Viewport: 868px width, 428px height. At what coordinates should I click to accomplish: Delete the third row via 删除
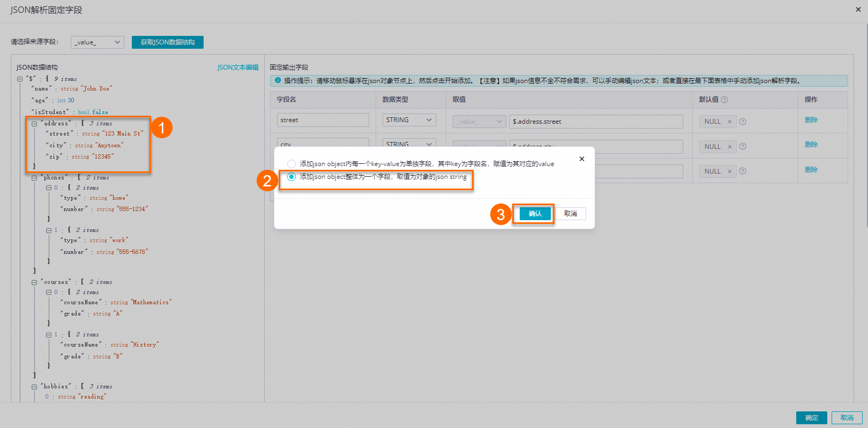[811, 170]
